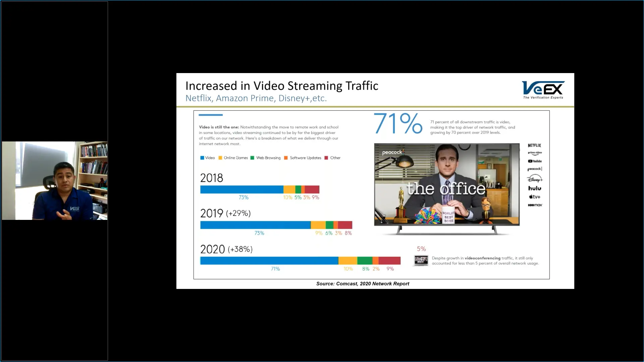The width and height of the screenshot is (644, 362).
Task: Click the 'Software Updates' legend label
Action: click(306, 158)
